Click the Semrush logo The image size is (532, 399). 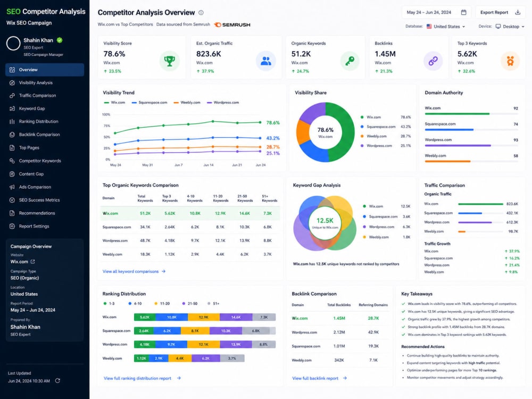tap(232, 25)
